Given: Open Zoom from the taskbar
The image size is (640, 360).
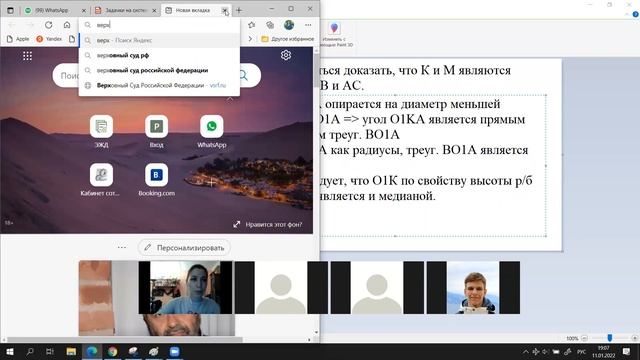Looking at the screenshot, I should pyautogui.click(x=175, y=351).
